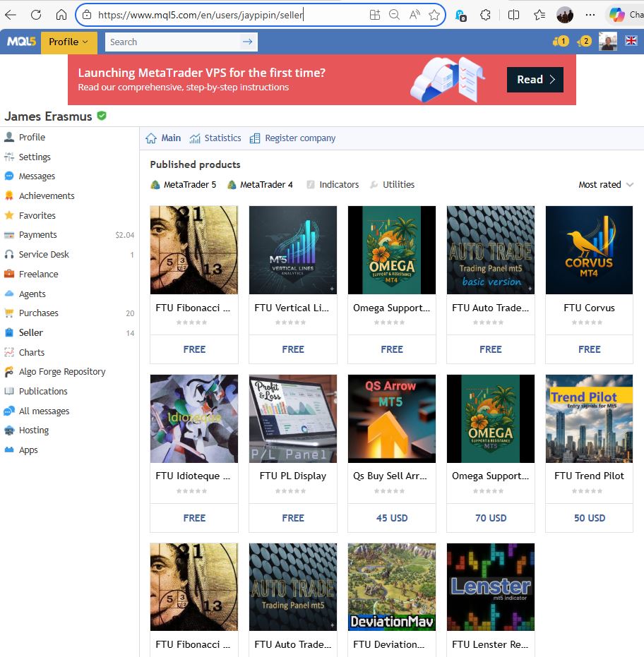View site information lock icon
644x657 pixels.
[x=87, y=15]
